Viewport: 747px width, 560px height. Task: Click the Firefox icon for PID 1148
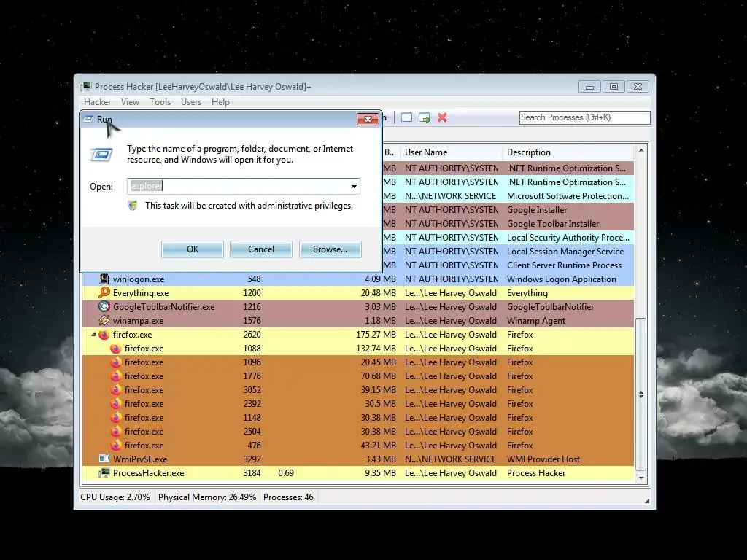[115, 417]
